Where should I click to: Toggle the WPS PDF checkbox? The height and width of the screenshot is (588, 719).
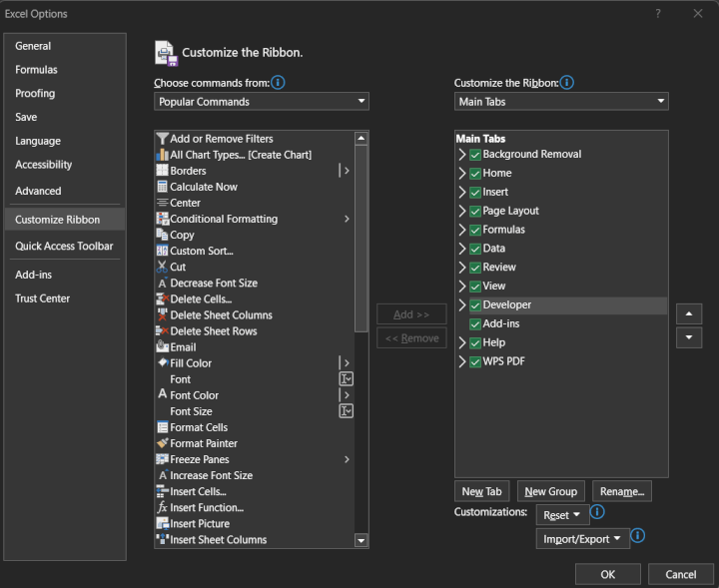coord(475,362)
